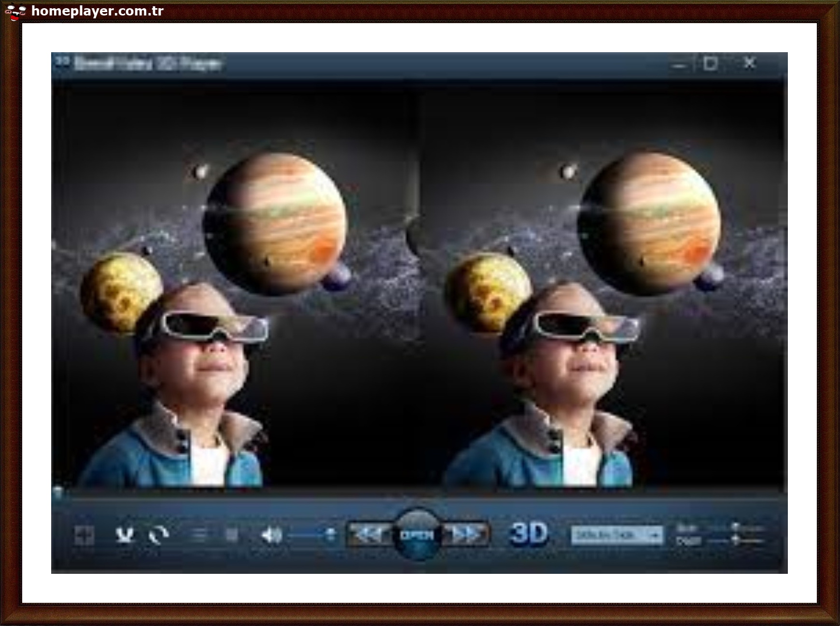The width and height of the screenshot is (840, 626).
Task: Click the player window title bar logo
Action: point(63,62)
